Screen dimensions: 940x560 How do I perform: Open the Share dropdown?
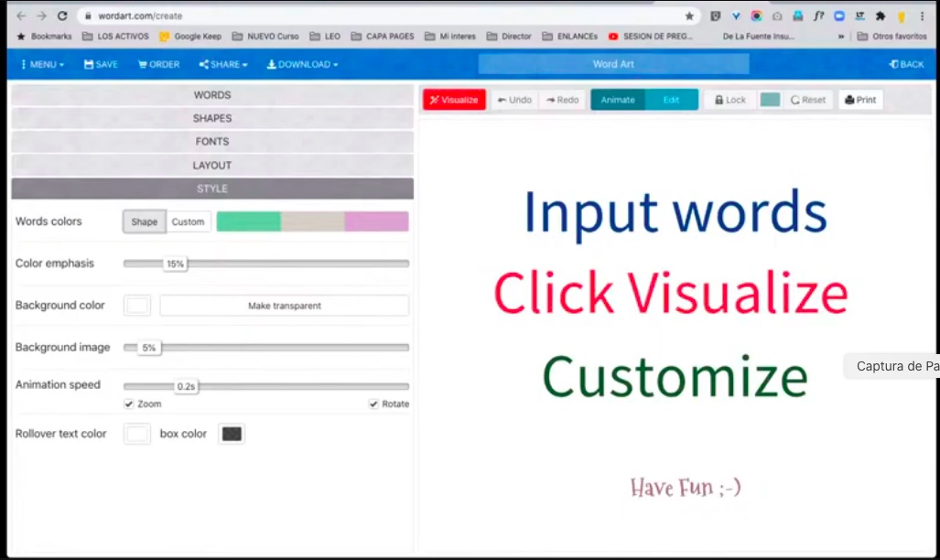coord(223,64)
